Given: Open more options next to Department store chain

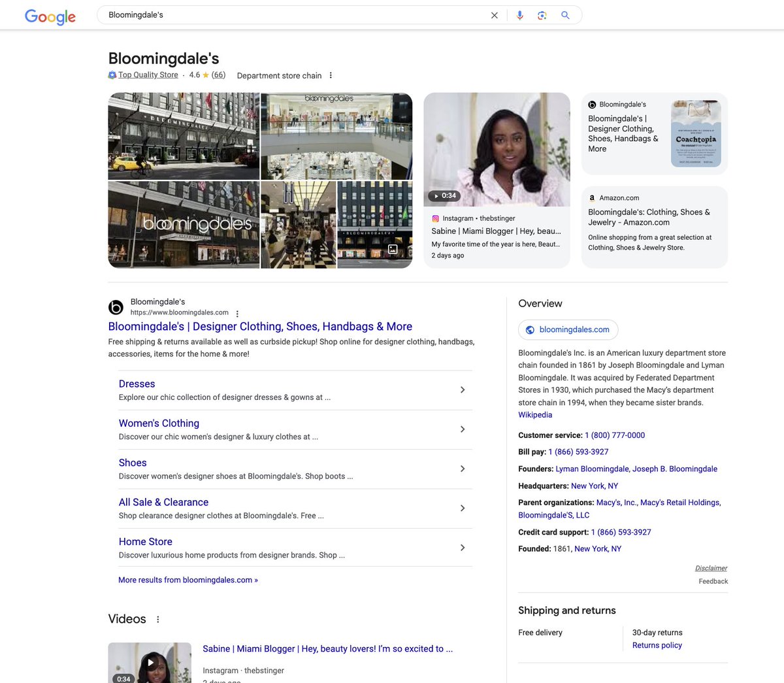Looking at the screenshot, I should 331,75.
